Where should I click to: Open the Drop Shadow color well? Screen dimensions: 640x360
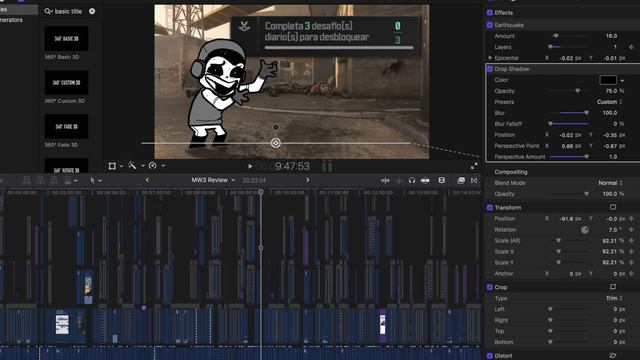pyautogui.click(x=608, y=80)
